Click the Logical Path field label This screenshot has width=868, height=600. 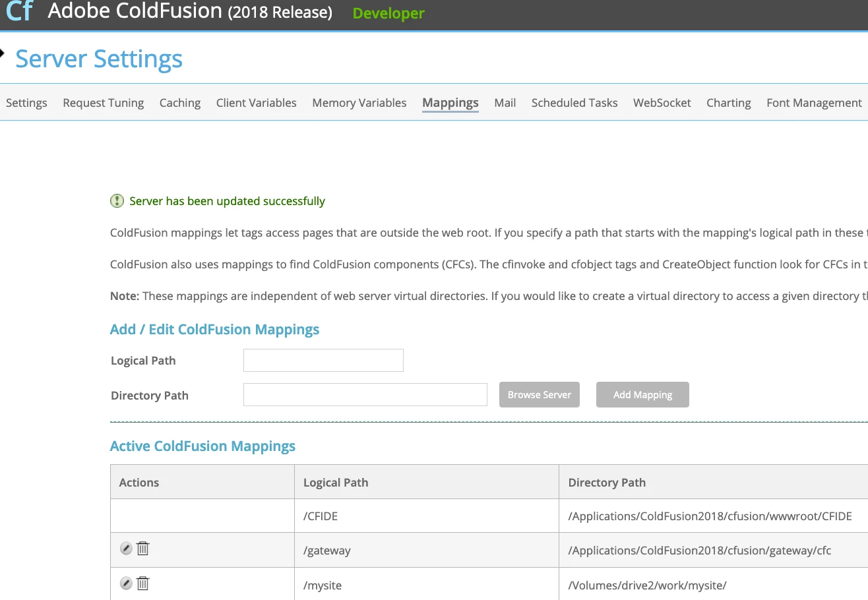(143, 361)
